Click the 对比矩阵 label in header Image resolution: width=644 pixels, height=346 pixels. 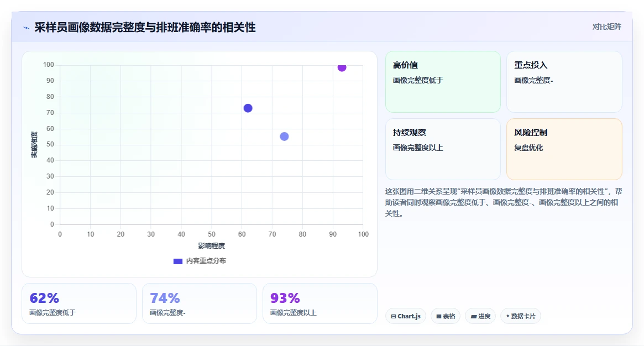click(x=606, y=27)
